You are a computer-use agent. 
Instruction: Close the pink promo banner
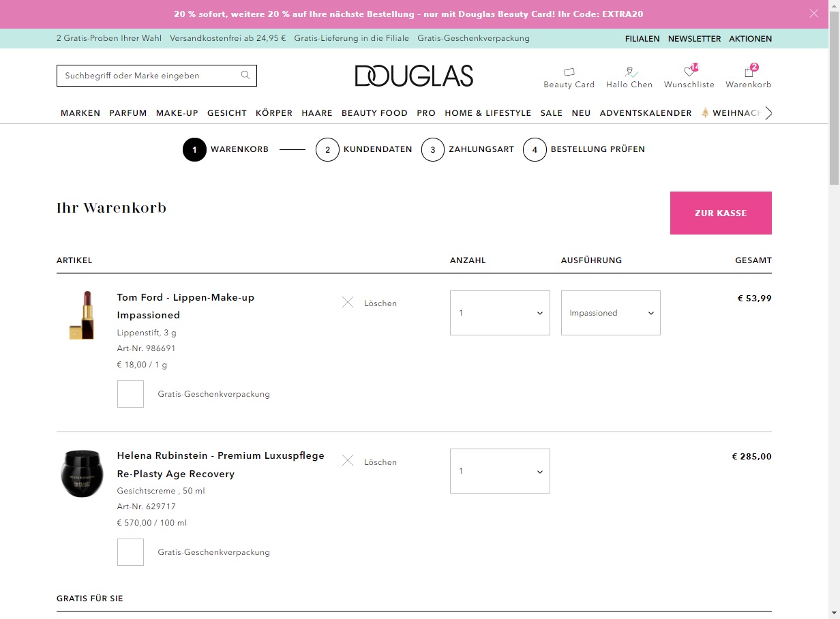[813, 14]
